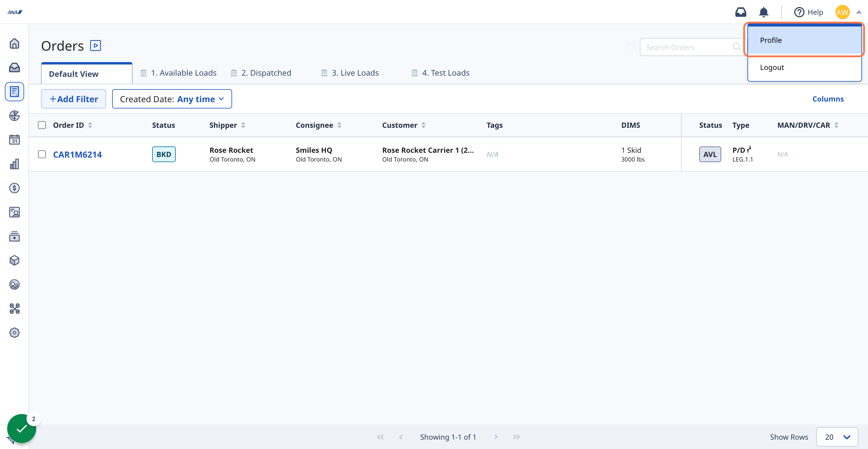The width and height of the screenshot is (868, 449).
Task: Open the Columns settings link
Action: (x=828, y=99)
